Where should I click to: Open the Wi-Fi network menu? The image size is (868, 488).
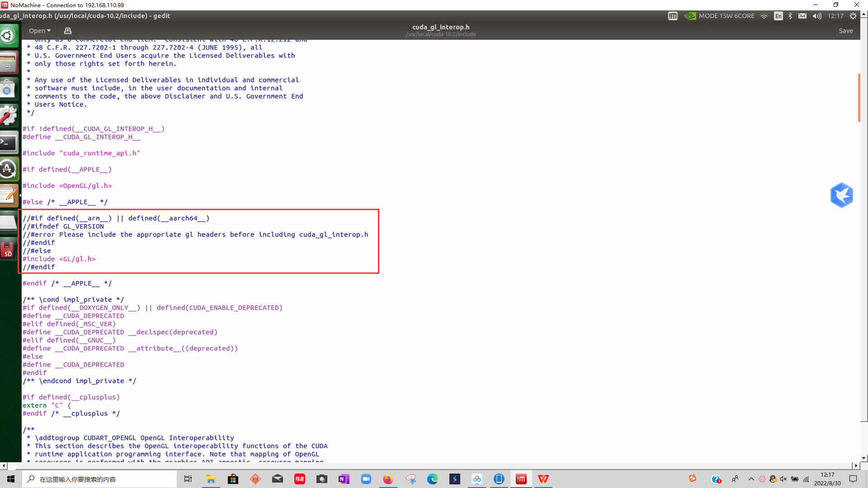point(764,15)
